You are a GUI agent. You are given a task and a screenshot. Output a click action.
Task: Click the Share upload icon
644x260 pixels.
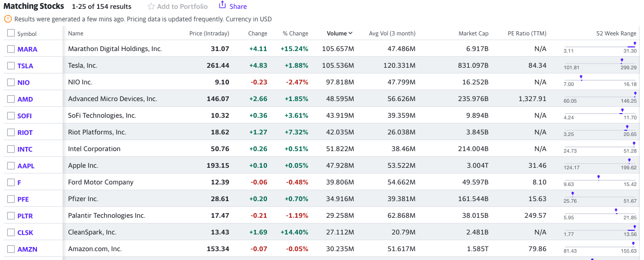point(222,5)
